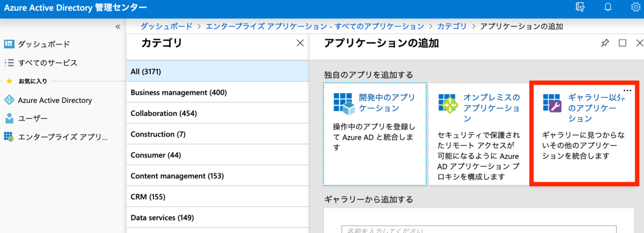
Task: Open the オンプレミスのアプリケーション tile title
Action: tap(492, 108)
